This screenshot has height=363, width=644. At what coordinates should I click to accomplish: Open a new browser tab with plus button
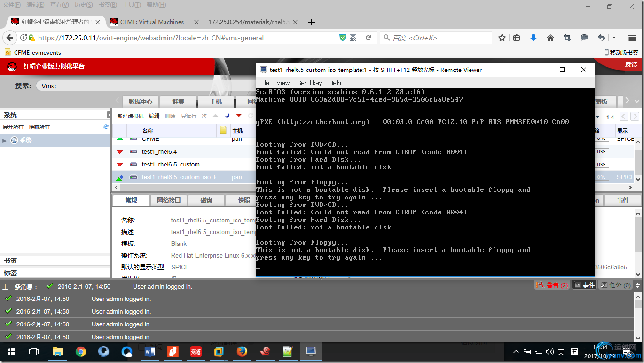pos(311,22)
